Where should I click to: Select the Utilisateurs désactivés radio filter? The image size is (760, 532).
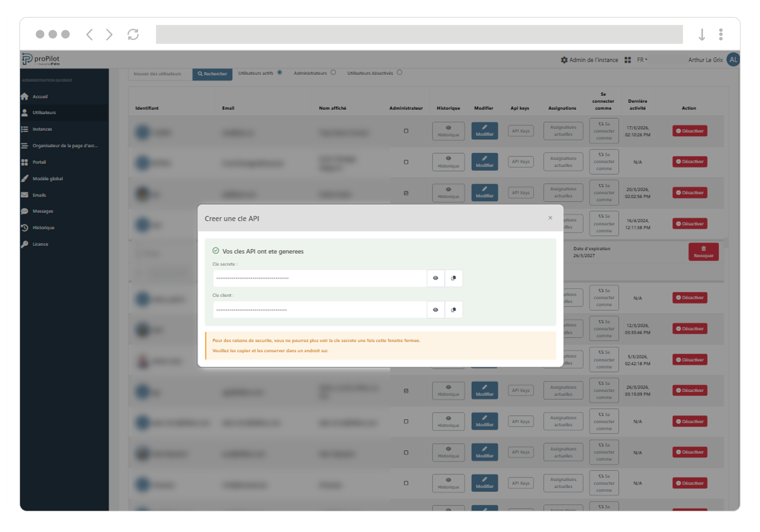pos(399,72)
